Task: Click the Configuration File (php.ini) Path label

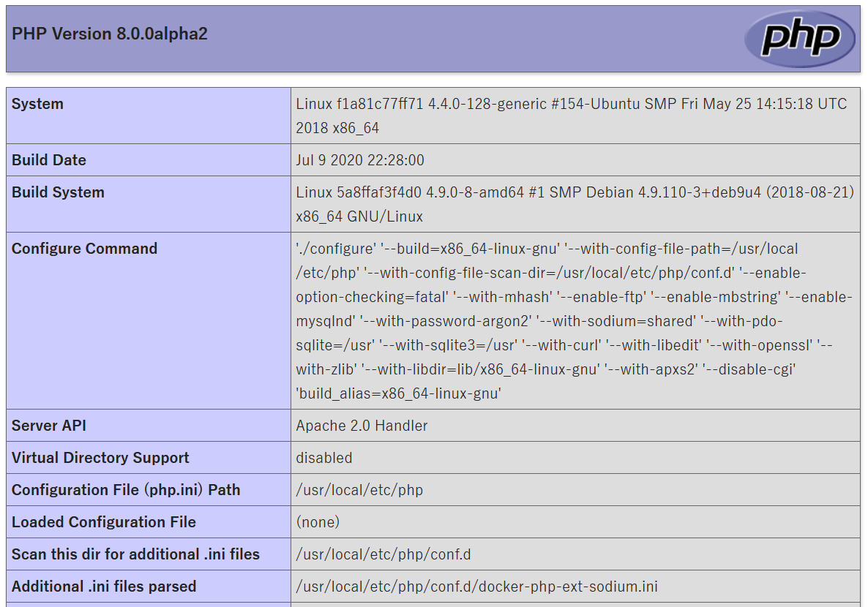Action: [126, 490]
